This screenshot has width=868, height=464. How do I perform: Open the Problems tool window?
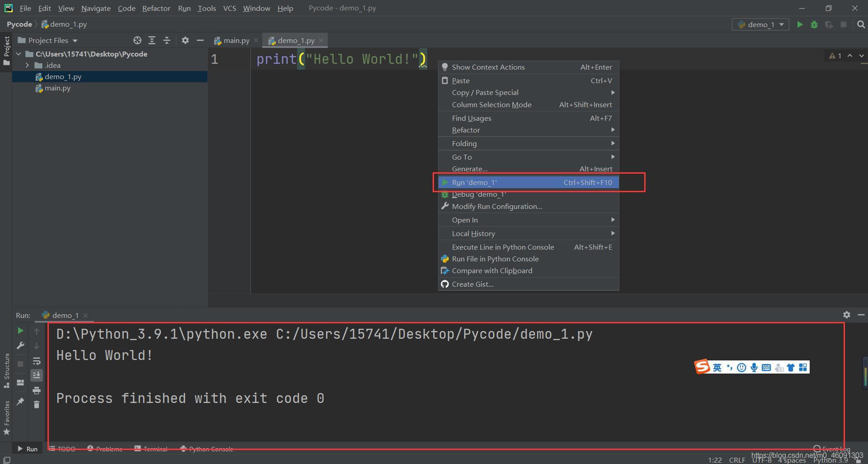(x=104, y=449)
